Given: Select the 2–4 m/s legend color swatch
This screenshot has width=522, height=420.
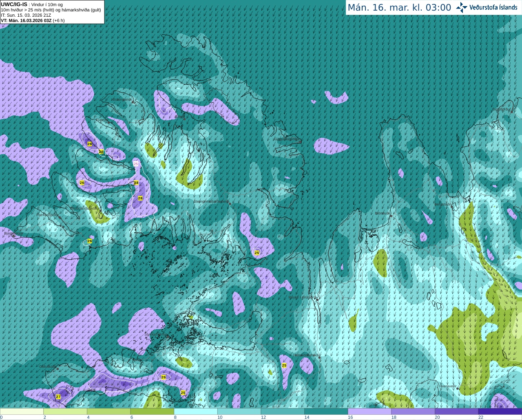Looking at the screenshot, I should click(x=65, y=411).
